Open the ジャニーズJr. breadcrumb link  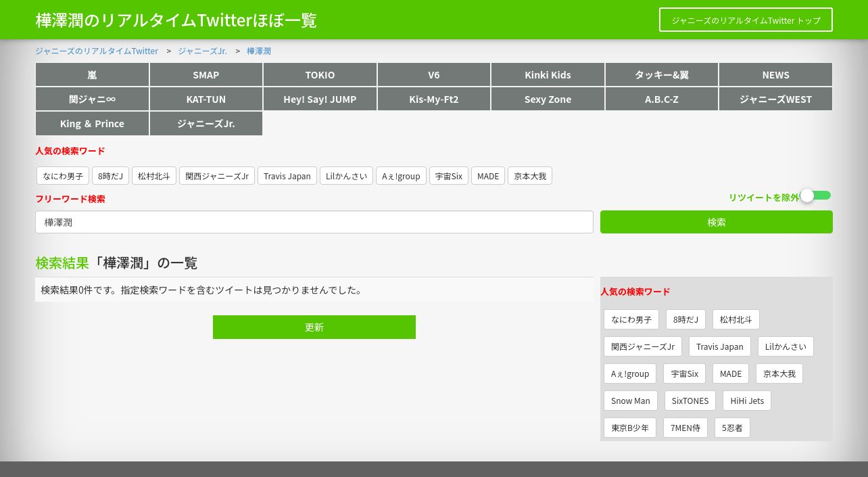click(x=202, y=51)
